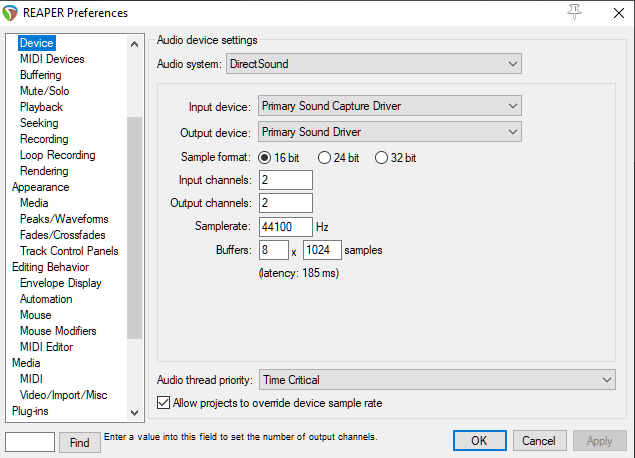Toggle Allow projects to override device sample rate

click(x=270, y=403)
